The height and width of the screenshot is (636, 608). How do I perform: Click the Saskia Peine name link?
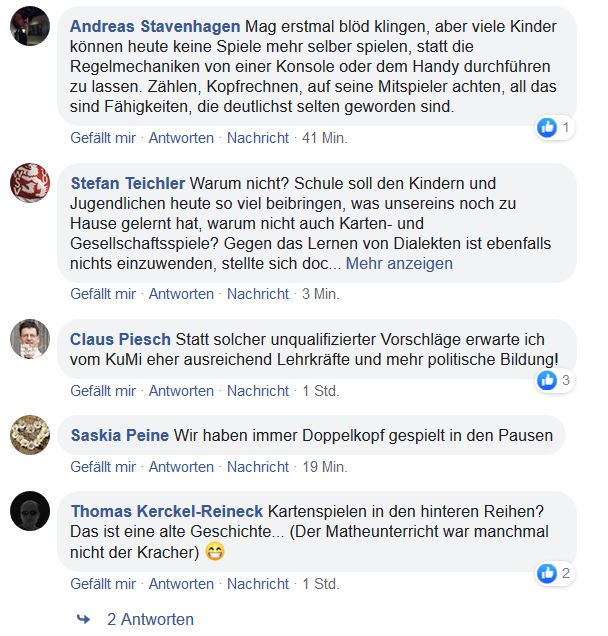click(x=120, y=436)
